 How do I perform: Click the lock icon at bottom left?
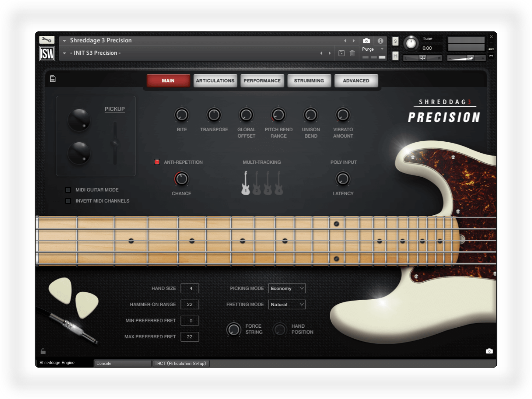[43, 351]
